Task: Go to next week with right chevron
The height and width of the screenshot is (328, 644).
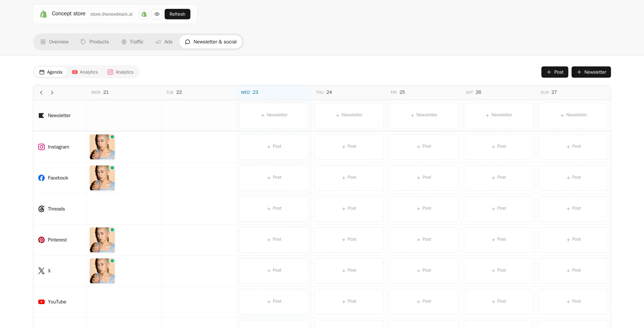Action: pos(52,93)
